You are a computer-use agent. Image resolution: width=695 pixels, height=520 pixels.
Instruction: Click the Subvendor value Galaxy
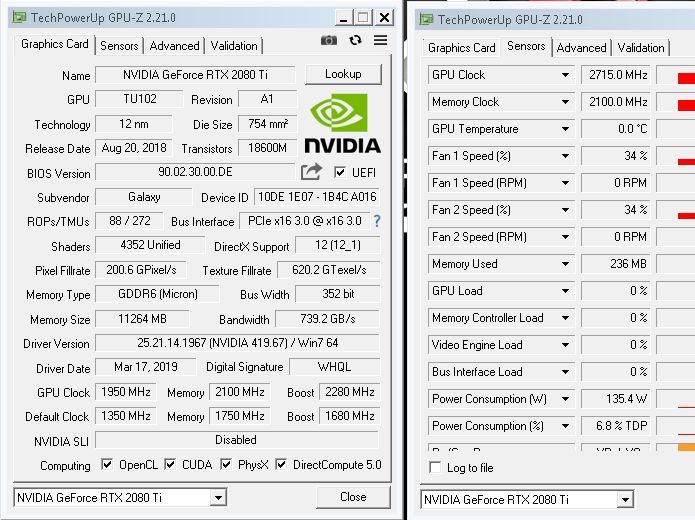(144, 197)
